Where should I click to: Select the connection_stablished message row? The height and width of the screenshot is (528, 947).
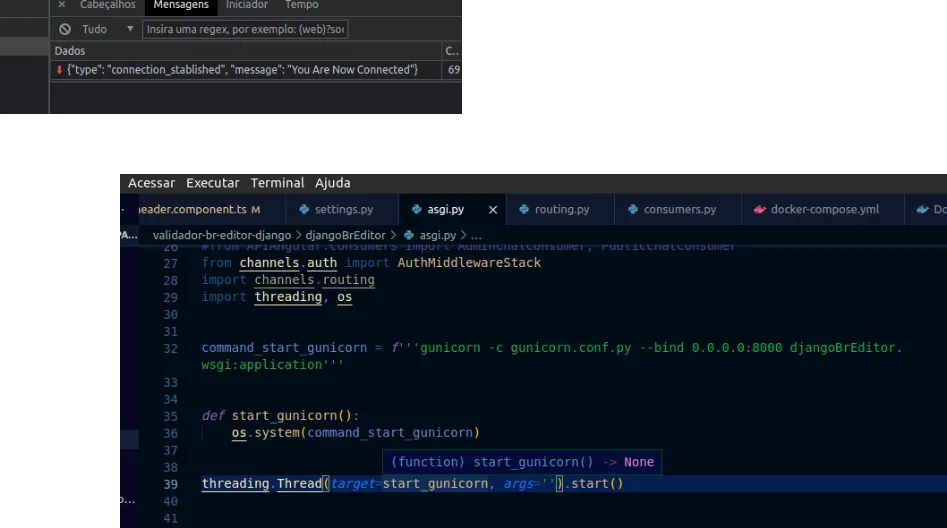pyautogui.click(x=240, y=70)
